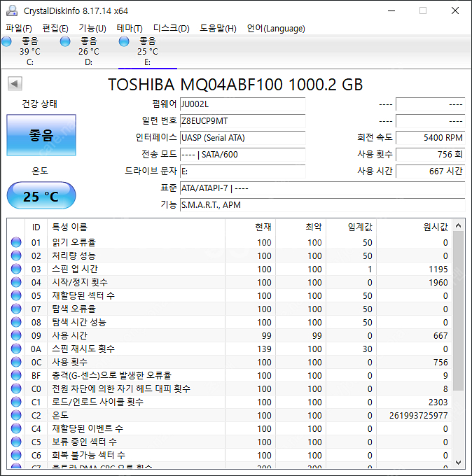472x476 pixels.
Task: Click the rotation speed value 5400 RPM
Action: [431, 138]
